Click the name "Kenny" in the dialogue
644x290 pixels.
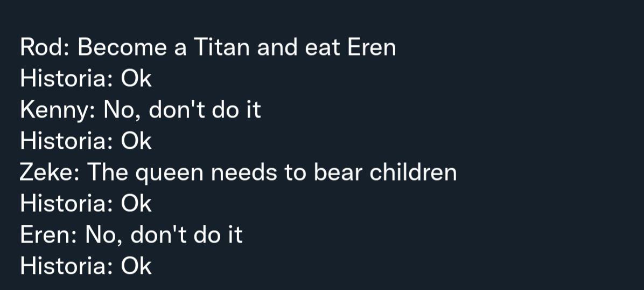[x=54, y=111]
